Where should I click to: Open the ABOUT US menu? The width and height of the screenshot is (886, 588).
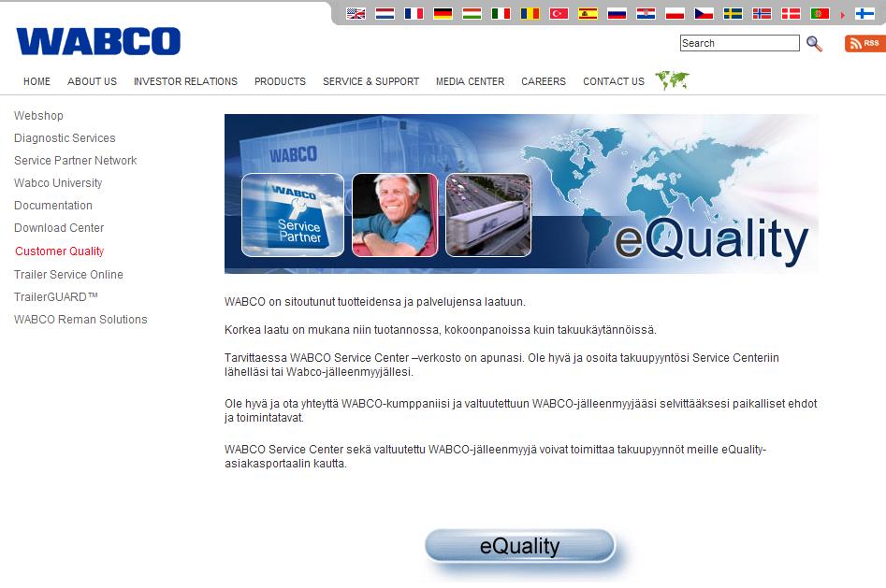coord(92,81)
